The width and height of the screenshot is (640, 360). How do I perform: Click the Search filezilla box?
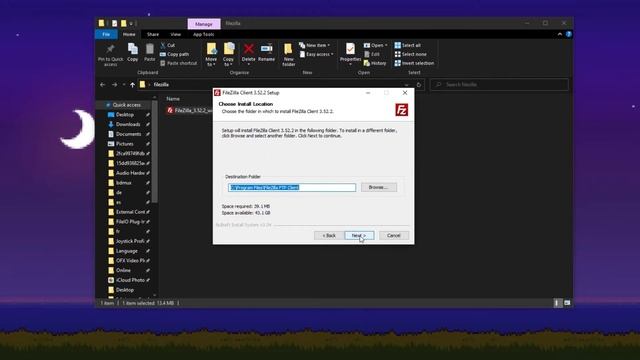[x=500, y=84]
